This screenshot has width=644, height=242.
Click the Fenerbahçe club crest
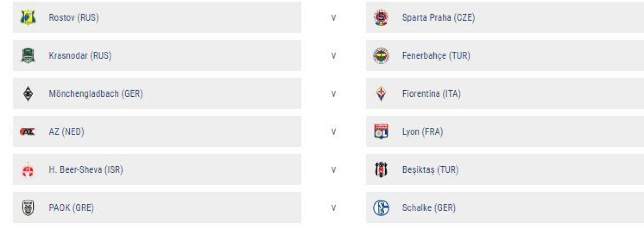tap(381, 56)
